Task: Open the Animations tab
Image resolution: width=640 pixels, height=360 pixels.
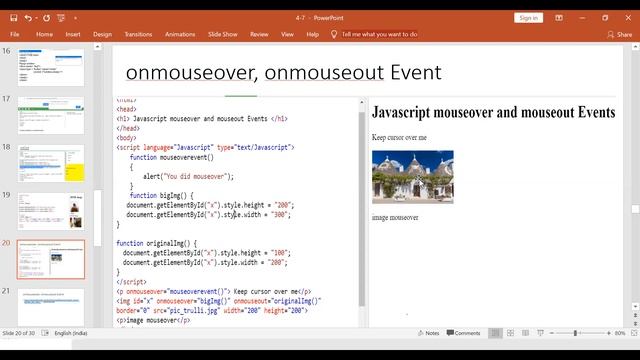Action: click(x=180, y=34)
